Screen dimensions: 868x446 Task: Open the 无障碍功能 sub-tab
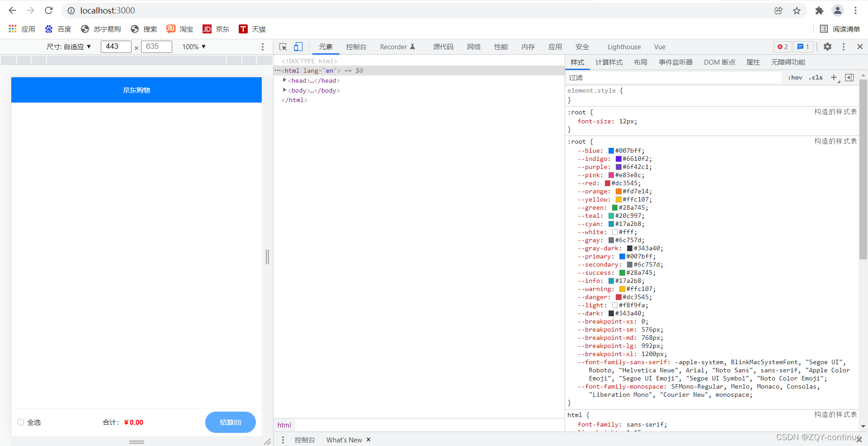pos(788,62)
